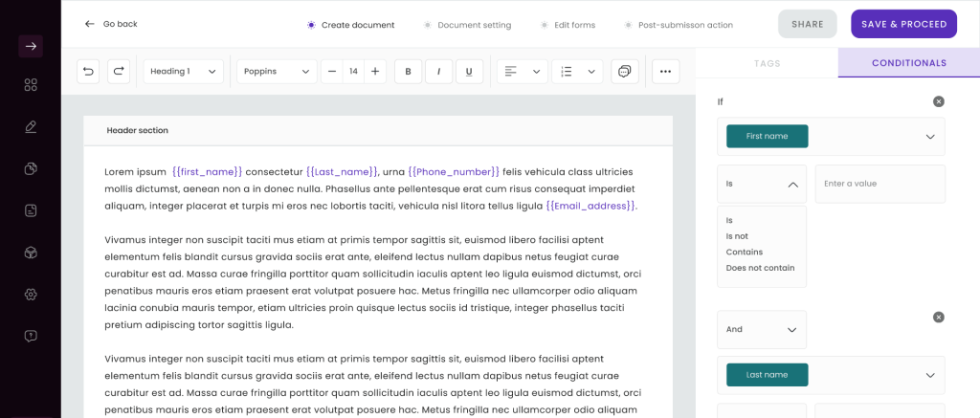Screen dimensions: 980x418
Task: Choose 'Is' option in operator list
Action: [729, 221]
